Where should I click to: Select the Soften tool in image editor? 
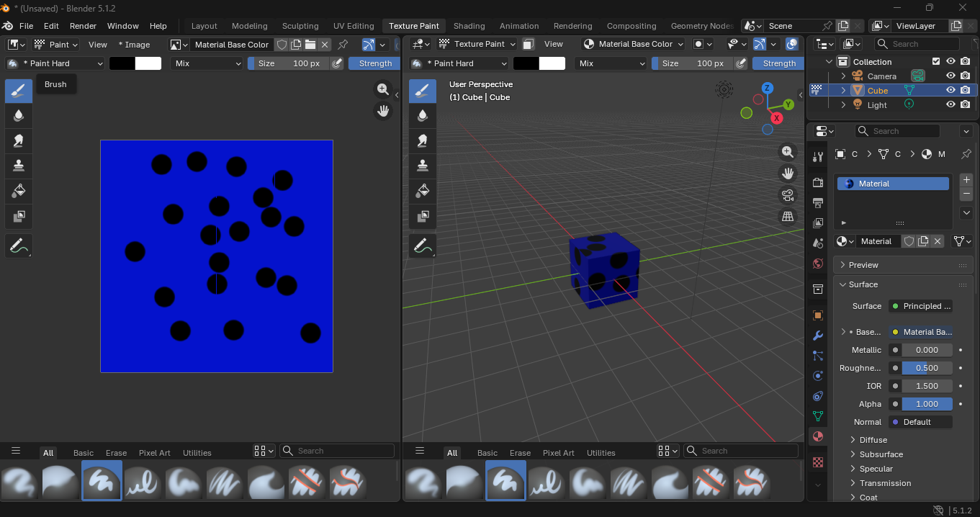(x=19, y=115)
